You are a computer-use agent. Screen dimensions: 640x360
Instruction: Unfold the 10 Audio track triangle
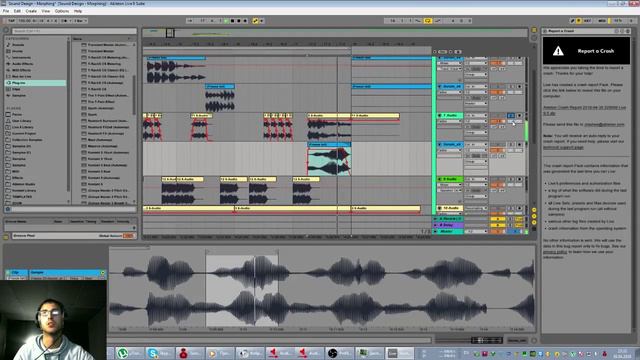pos(440,208)
